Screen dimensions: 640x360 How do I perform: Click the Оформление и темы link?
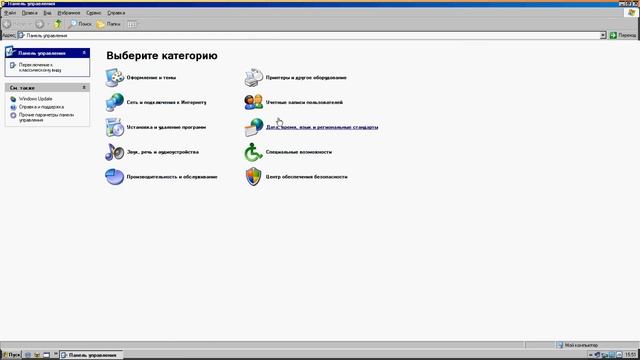pos(151,78)
